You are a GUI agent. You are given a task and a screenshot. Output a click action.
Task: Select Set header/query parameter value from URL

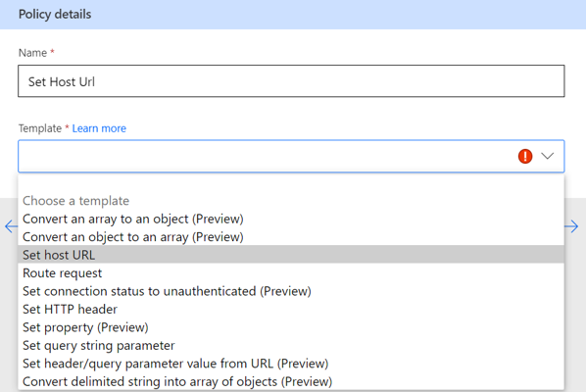coord(291,364)
